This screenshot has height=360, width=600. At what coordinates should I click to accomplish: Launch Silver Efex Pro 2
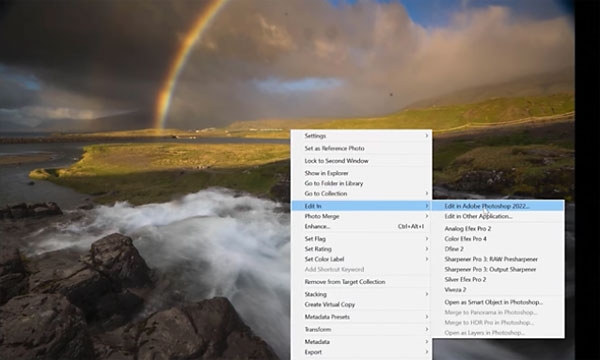coord(498,280)
